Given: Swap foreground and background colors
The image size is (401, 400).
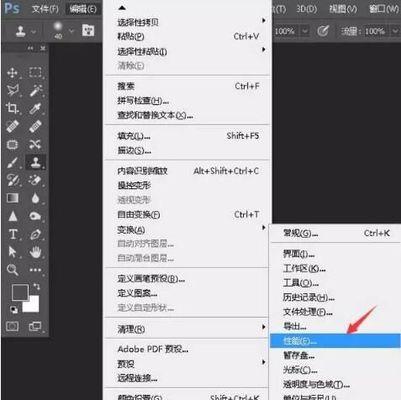Looking at the screenshot, I should point(36,286).
